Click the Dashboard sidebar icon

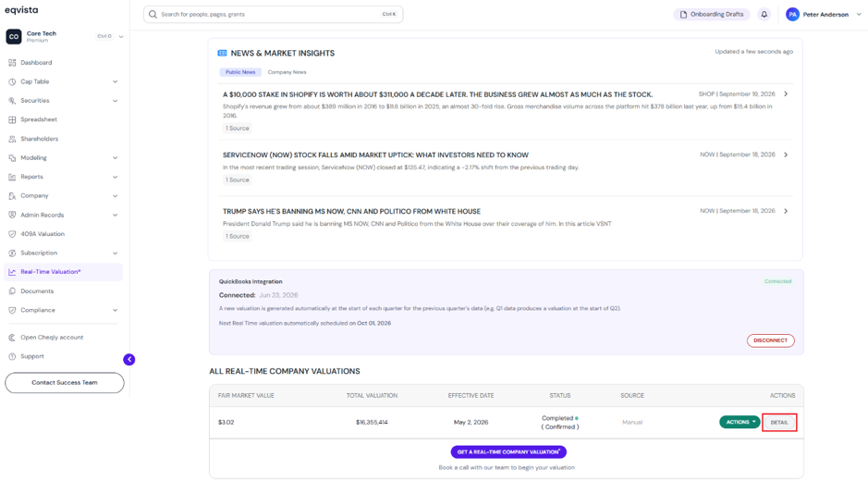point(12,63)
